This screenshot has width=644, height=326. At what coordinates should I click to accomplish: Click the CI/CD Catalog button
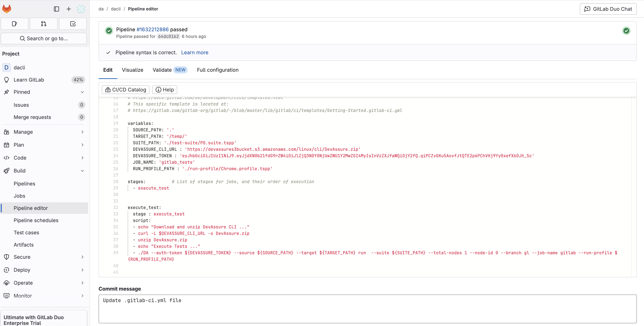point(126,90)
